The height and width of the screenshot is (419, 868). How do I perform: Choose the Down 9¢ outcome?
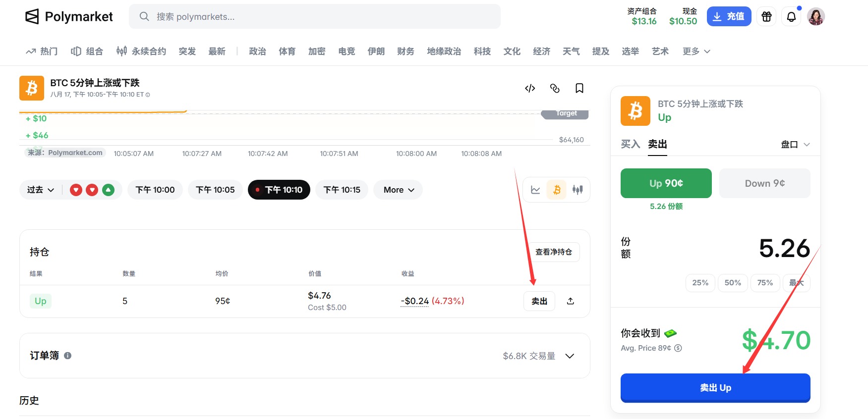tap(765, 183)
